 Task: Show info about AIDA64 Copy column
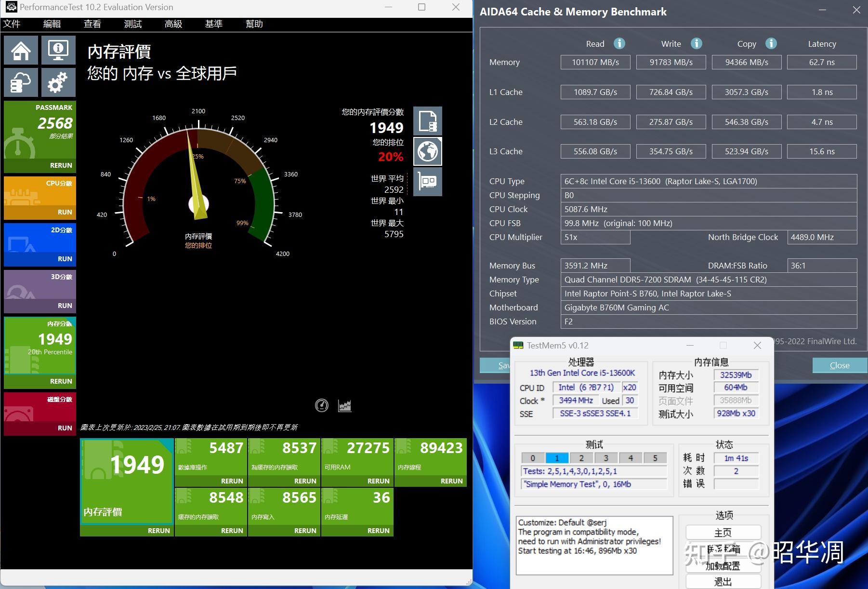point(771,43)
